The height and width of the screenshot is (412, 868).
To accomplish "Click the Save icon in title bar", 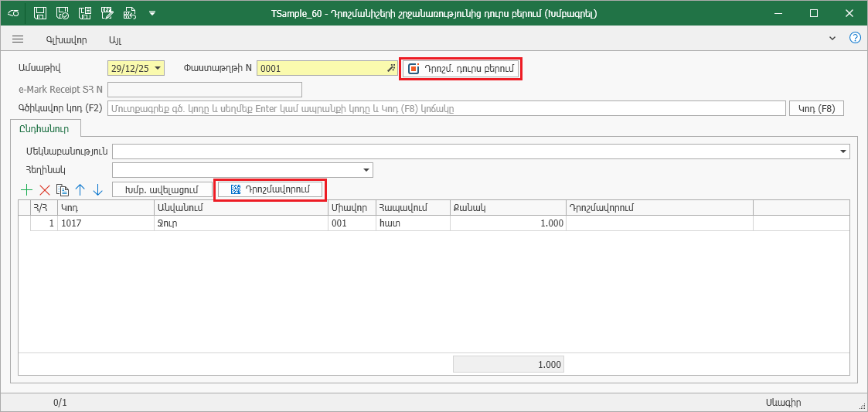I will (x=40, y=13).
